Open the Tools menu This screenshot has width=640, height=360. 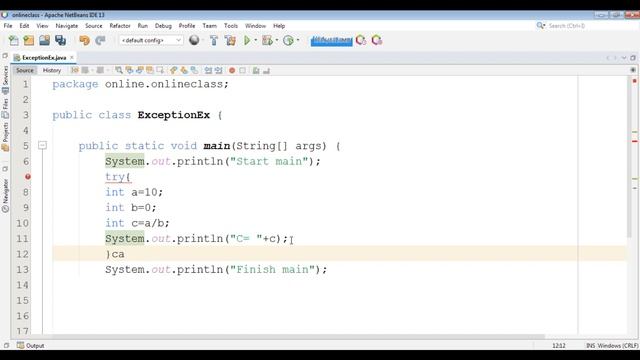(231, 26)
